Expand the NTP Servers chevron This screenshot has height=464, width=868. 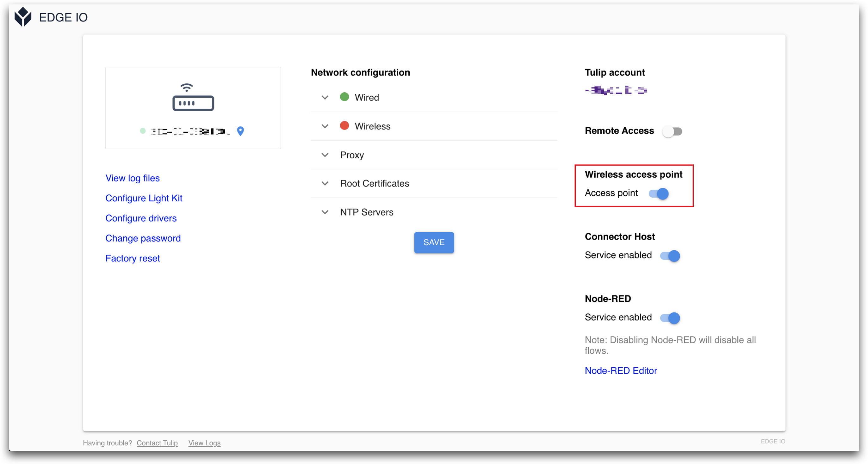325,212
